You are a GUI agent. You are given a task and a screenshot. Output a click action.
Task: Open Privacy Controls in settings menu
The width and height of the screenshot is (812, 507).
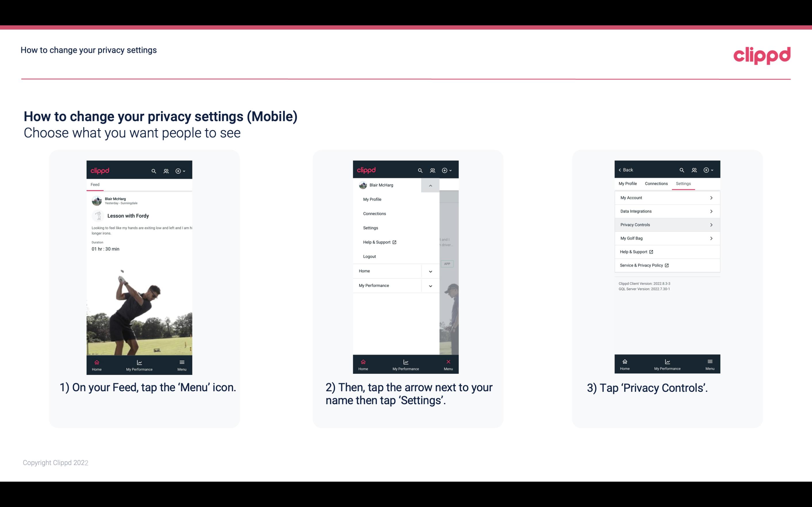pos(667,224)
